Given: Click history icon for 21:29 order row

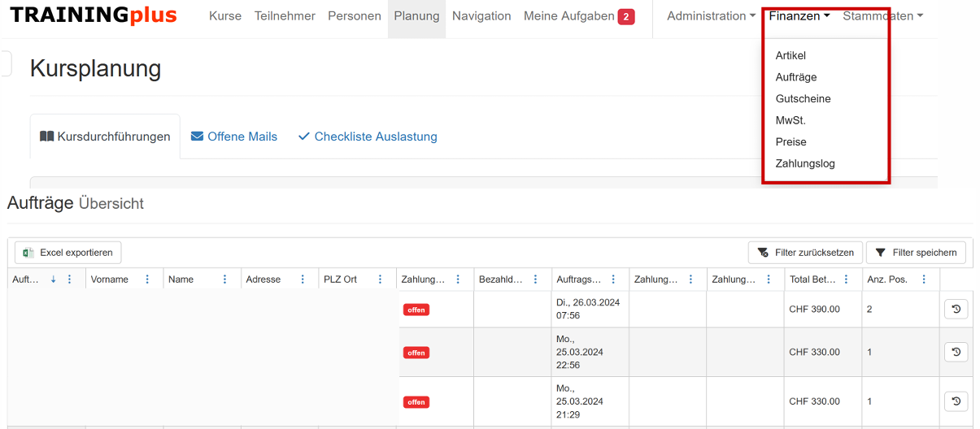Looking at the screenshot, I should tap(956, 401).
